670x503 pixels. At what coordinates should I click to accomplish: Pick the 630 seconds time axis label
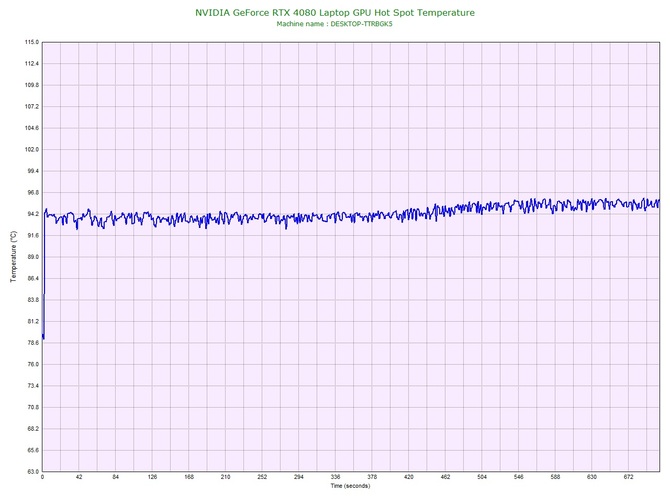(592, 477)
